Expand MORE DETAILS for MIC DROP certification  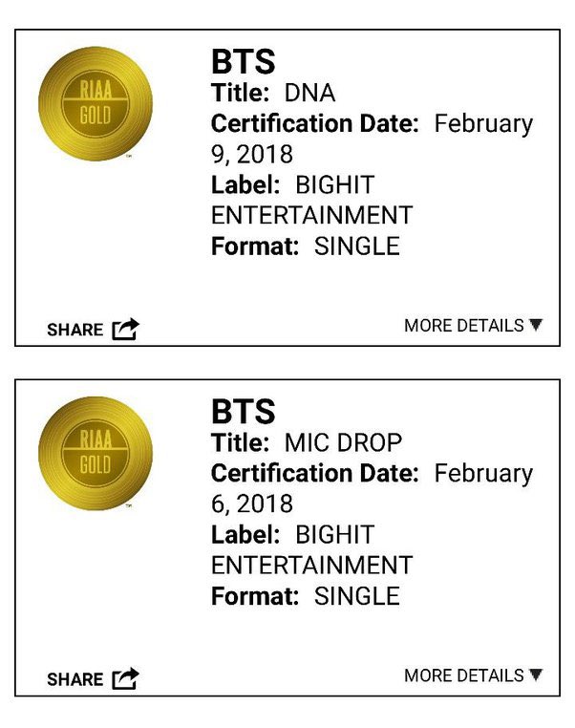pos(473,675)
